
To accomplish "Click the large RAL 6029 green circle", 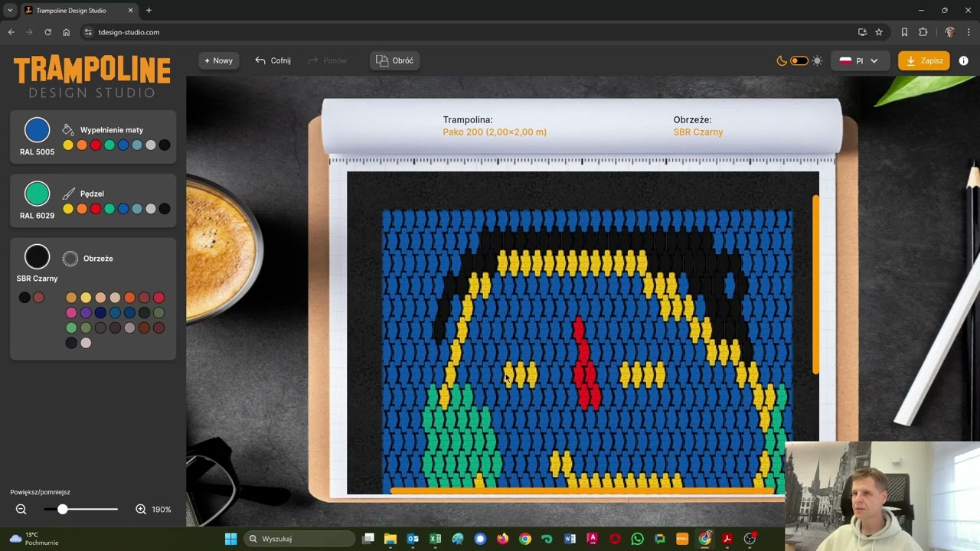I will pyautogui.click(x=37, y=194).
